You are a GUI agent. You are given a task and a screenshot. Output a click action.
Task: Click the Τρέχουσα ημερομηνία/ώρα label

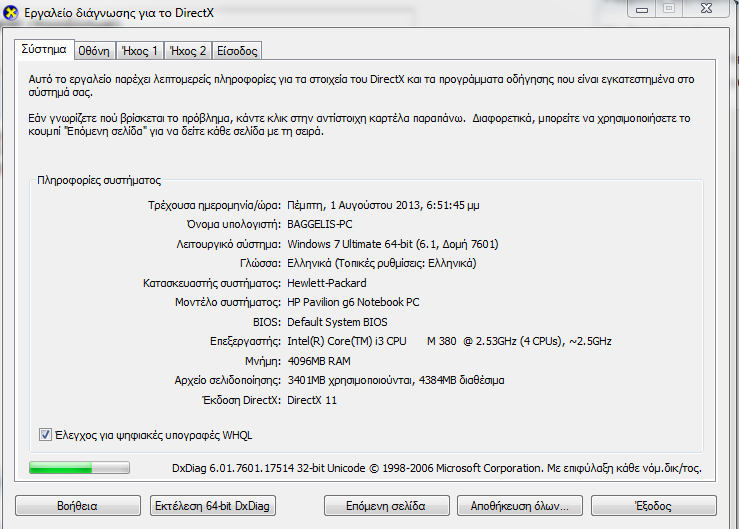click(214, 205)
